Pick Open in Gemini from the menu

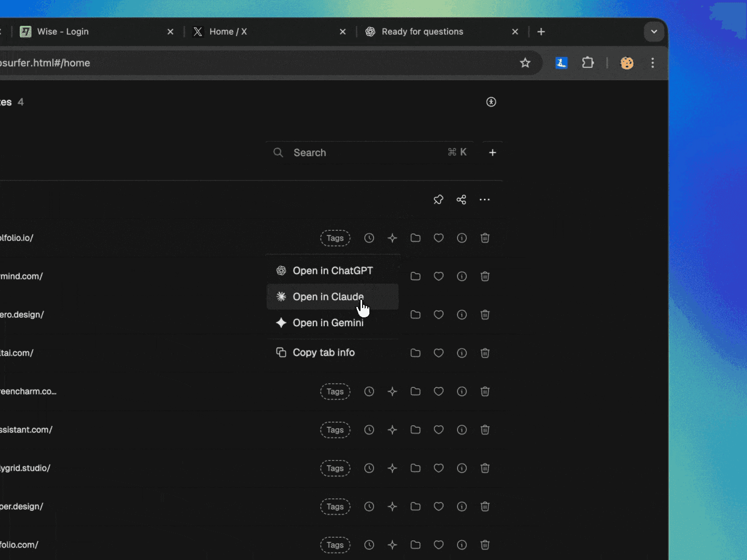pos(333,323)
